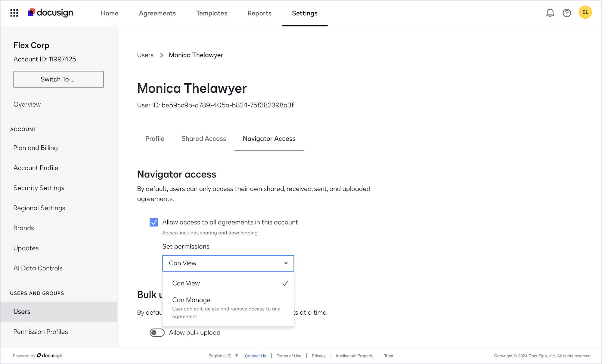Open the Templates section in top navigation
This screenshot has height=364, width=602.
[212, 13]
